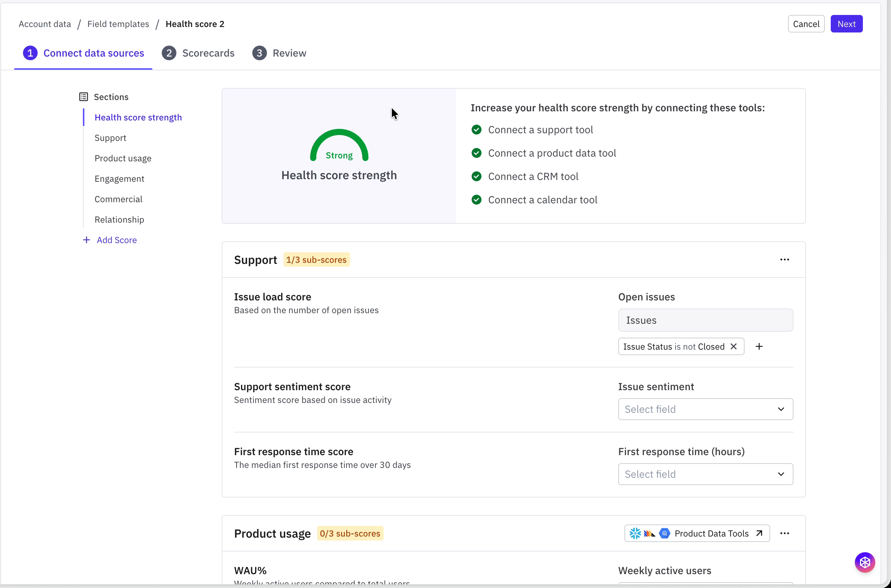Click the CRM tool green checkmark

tap(477, 176)
